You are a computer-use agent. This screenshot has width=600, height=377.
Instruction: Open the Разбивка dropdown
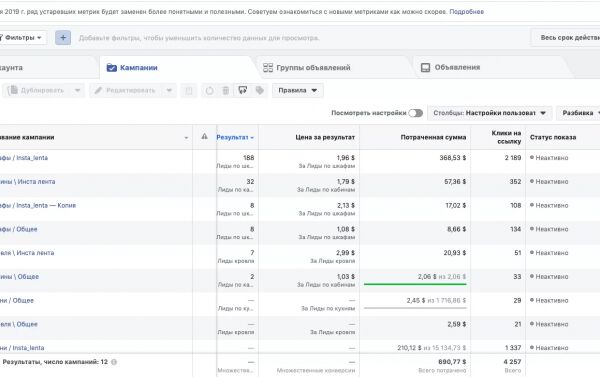click(580, 113)
